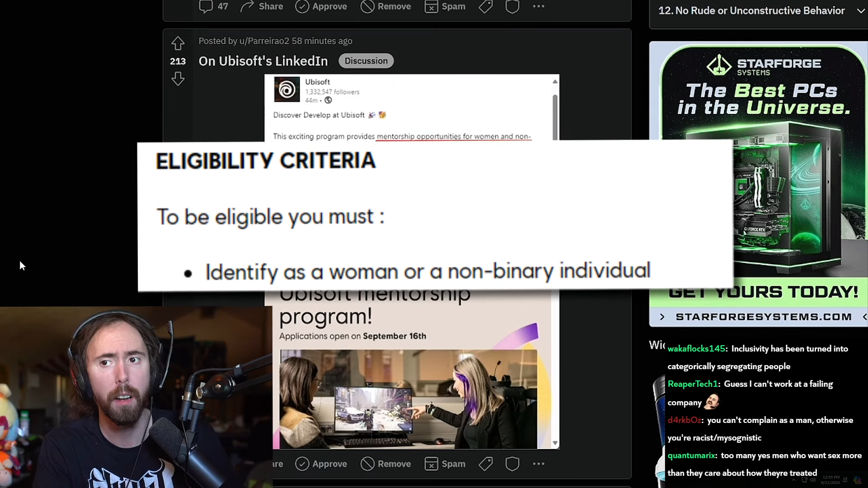Screen dimensions: 868x488
Task: Click the Starforge PC image in ad
Action: [x=787, y=199]
